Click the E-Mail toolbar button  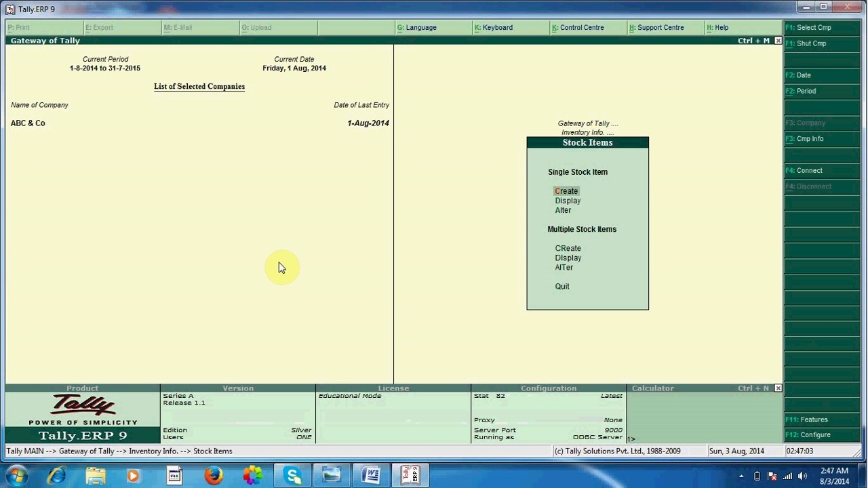coord(200,28)
